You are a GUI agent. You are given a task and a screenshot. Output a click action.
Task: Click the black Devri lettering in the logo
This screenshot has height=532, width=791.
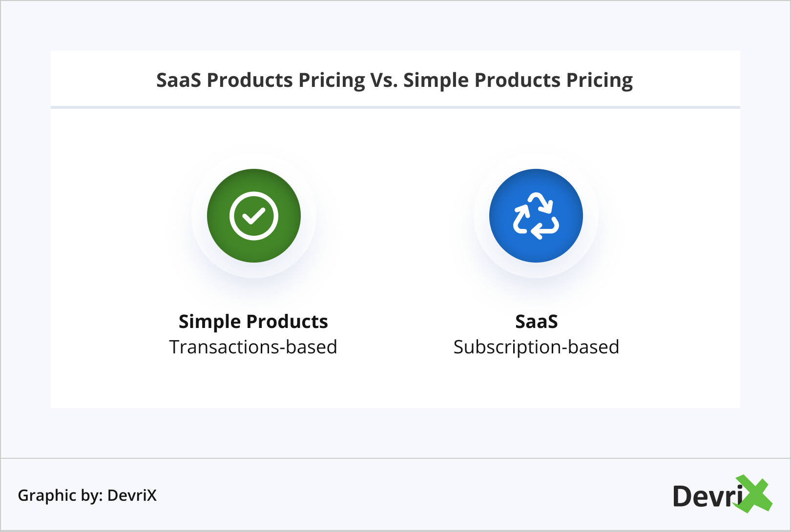tap(705, 496)
